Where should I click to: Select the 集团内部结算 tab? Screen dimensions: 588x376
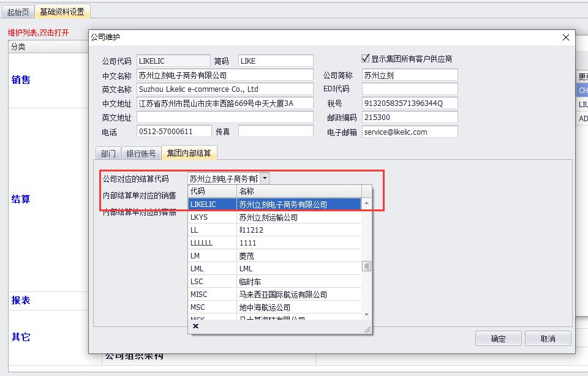coord(189,153)
